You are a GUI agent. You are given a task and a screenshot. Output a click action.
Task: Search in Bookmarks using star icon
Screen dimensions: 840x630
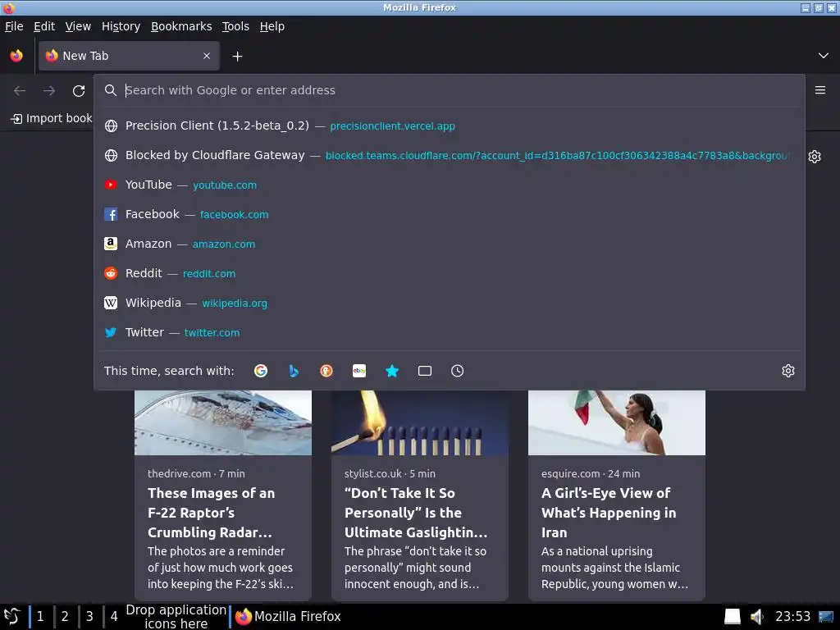[392, 371]
